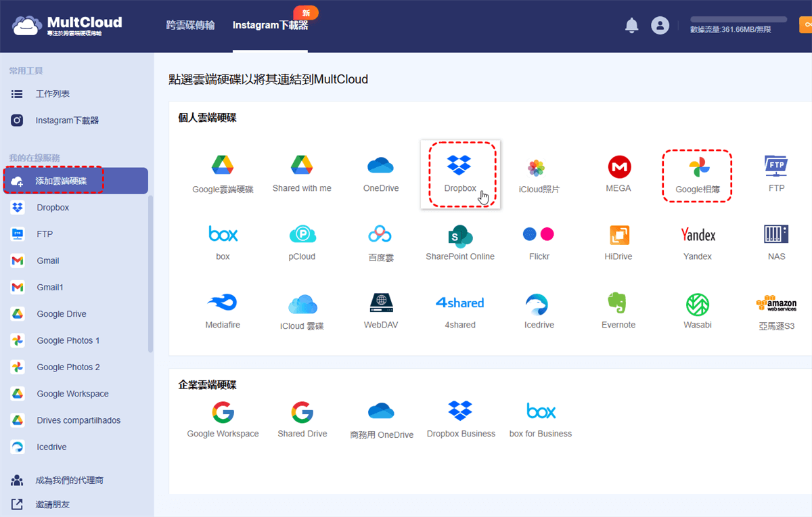
Task: Click the 添加雲端硬碟 sidebar button
Action: tap(74, 181)
